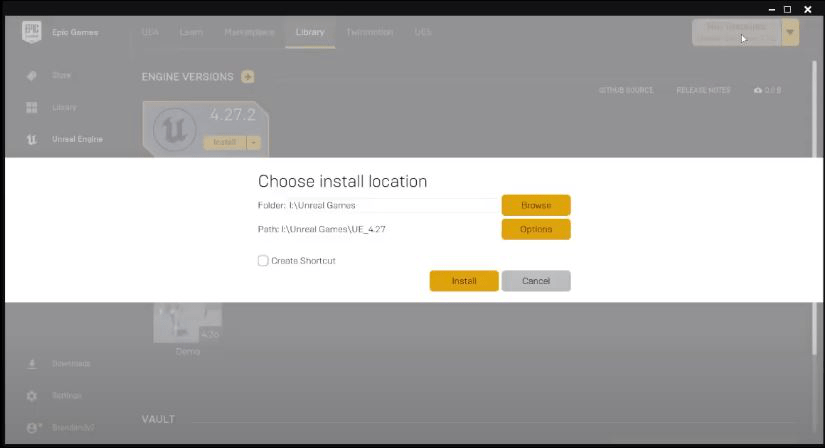825x448 pixels.
Task: Open Settings gear icon in the sidebar
Action: tap(32, 396)
